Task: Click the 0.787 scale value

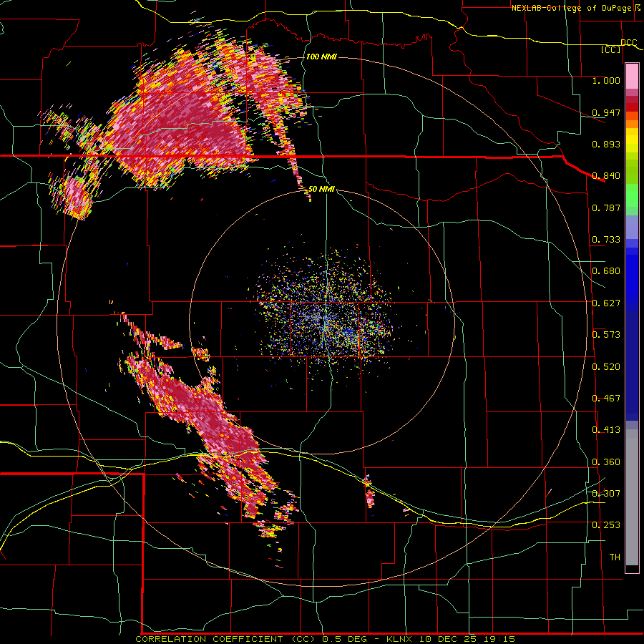Action: click(x=606, y=208)
